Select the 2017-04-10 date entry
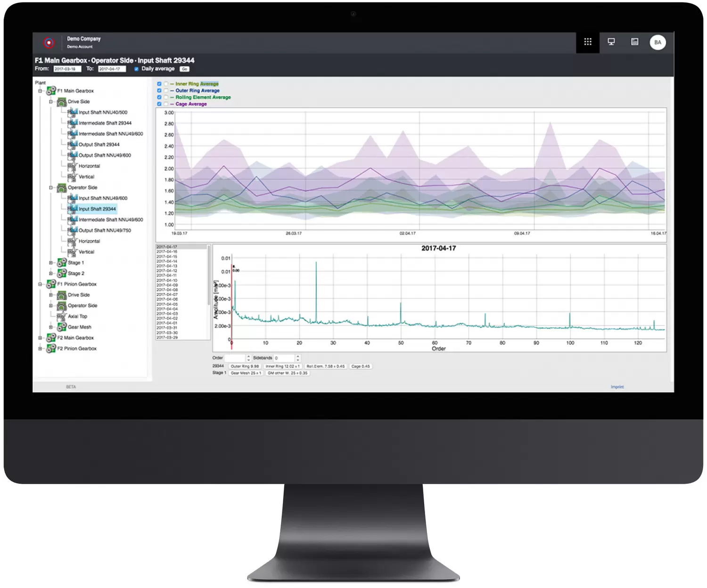 167,280
